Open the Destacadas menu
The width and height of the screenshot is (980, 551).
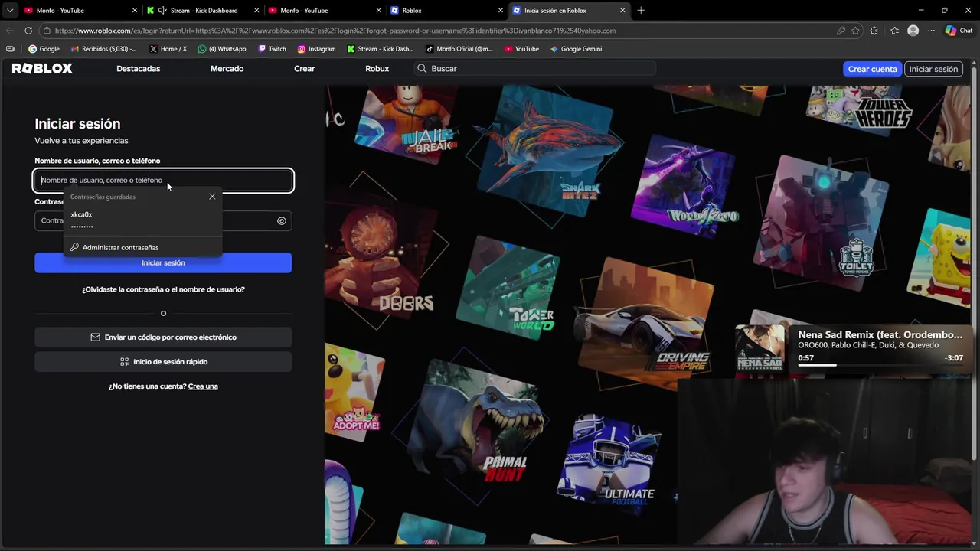(139, 69)
